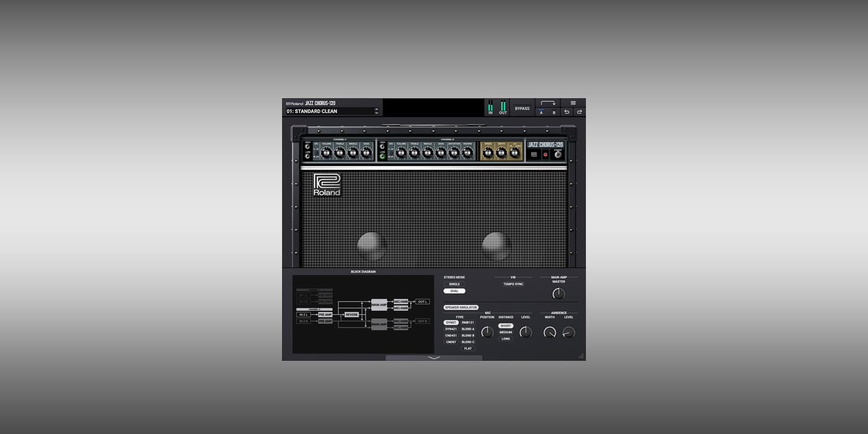Click the AMBIENCE LEVEL knob
868x434 pixels.
click(x=569, y=332)
